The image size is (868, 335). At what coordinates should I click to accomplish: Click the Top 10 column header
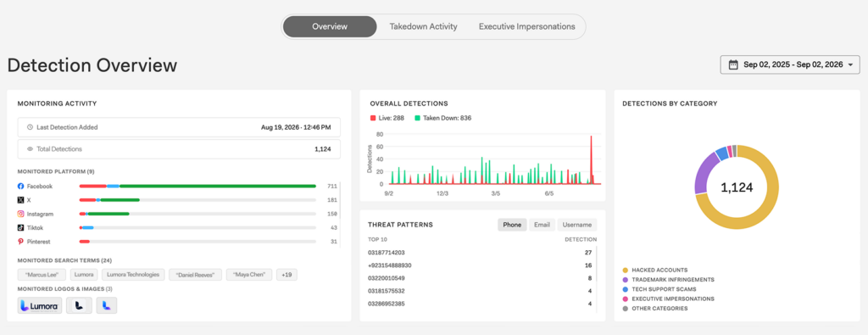(x=378, y=240)
